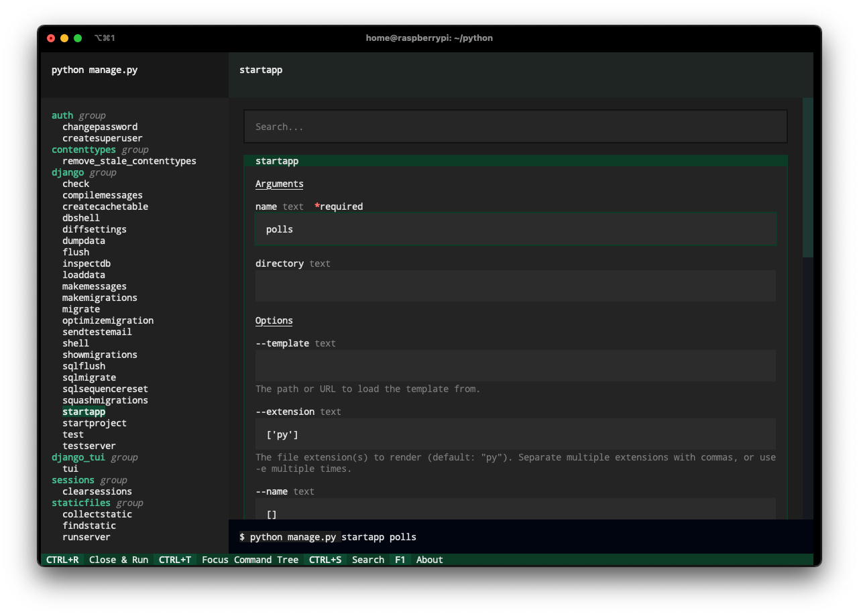The width and height of the screenshot is (859, 616).
Task: Click the python manage.py header label
Action: click(95, 70)
